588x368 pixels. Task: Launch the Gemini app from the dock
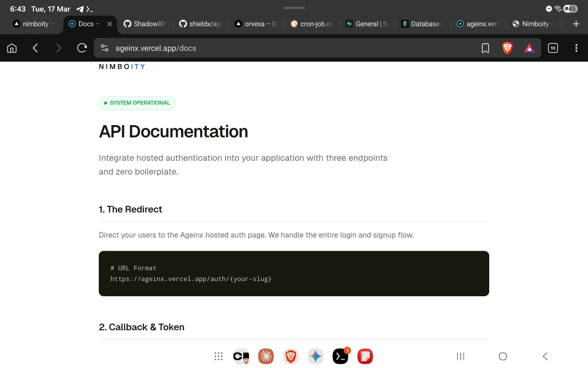pos(316,356)
